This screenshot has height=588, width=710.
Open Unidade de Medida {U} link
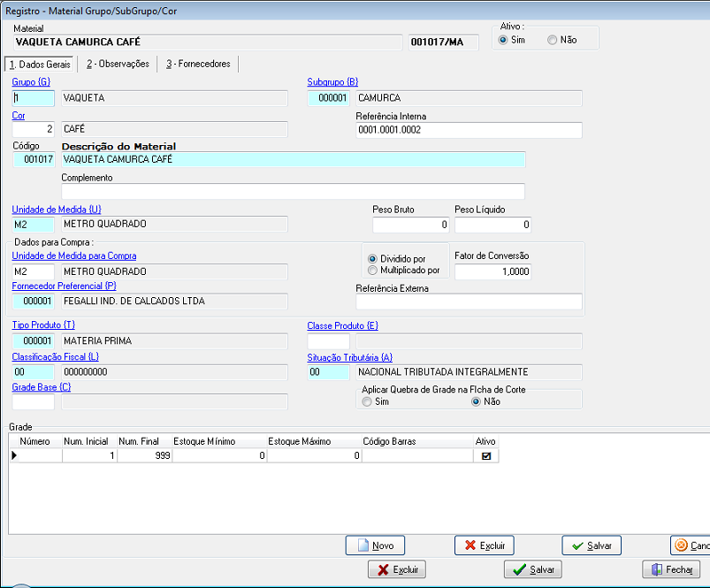click(x=57, y=210)
